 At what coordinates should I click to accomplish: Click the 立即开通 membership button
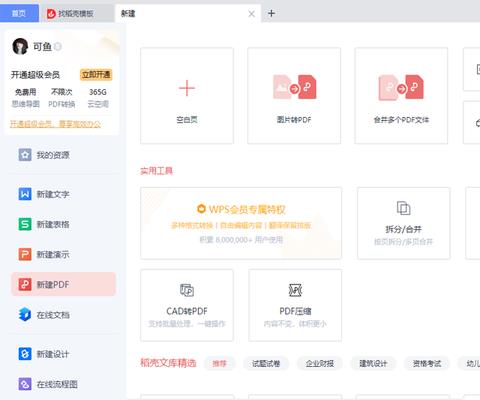pyautogui.click(x=96, y=75)
